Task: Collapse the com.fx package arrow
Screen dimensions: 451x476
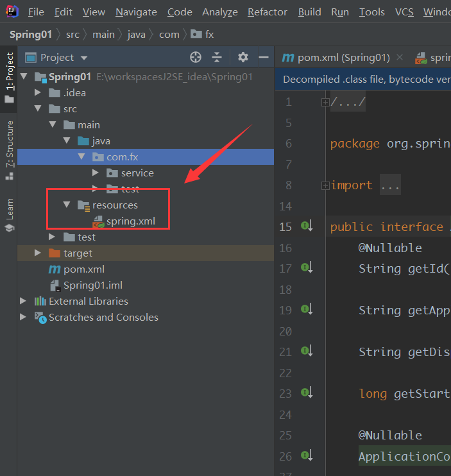Action: [81, 157]
